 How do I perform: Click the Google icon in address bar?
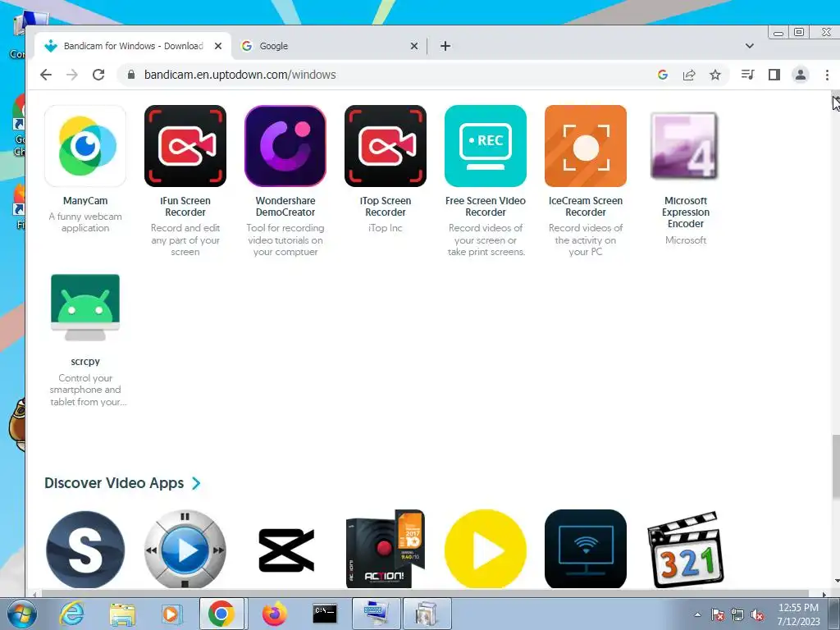point(663,75)
